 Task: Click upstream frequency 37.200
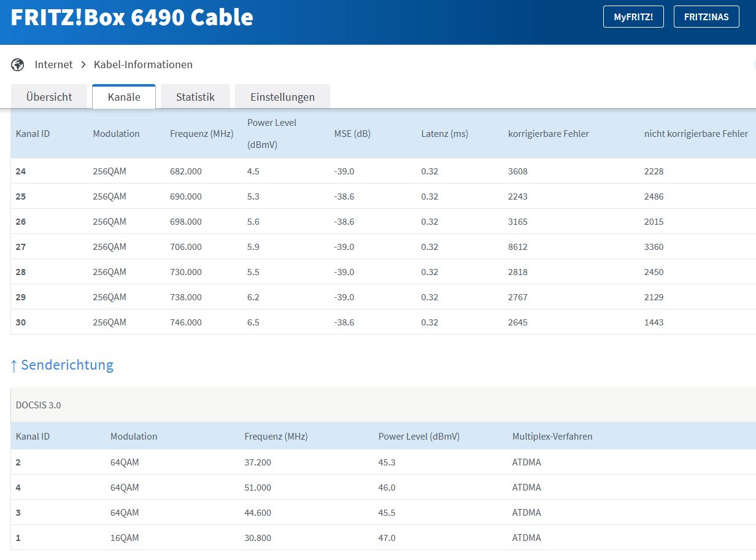tap(258, 462)
